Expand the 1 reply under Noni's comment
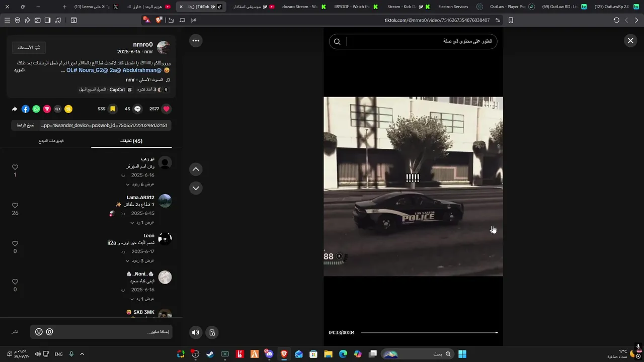The height and width of the screenshot is (362, 644). click(x=142, y=299)
